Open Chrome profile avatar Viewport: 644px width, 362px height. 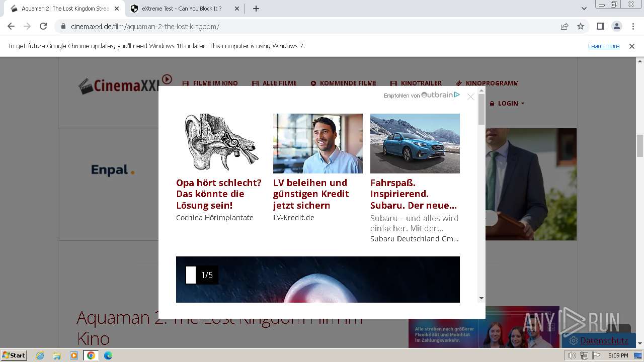click(617, 27)
